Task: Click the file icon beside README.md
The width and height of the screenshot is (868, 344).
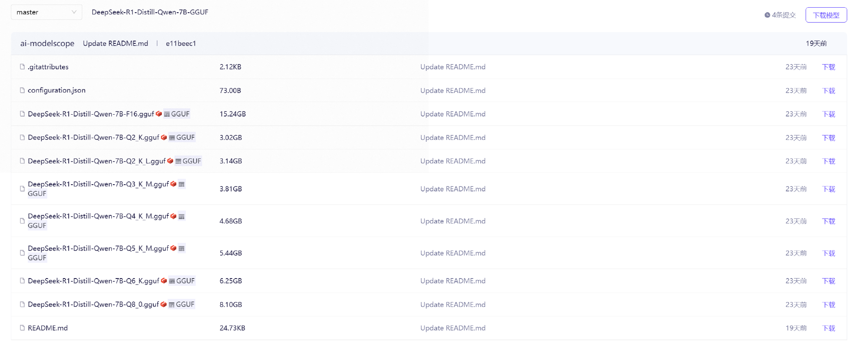Action: 22,328
